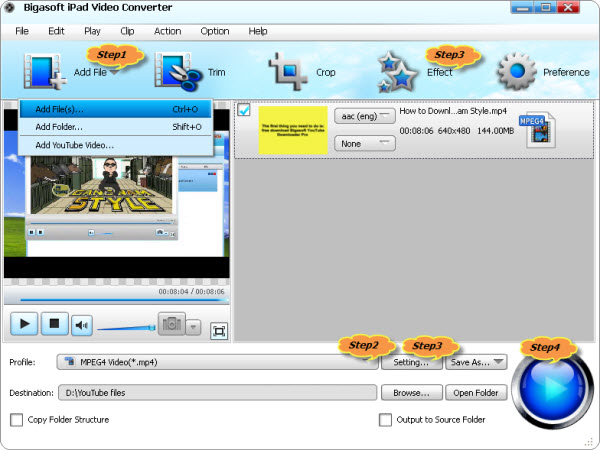Open the File menu
This screenshot has height=450, width=600.
[x=22, y=31]
